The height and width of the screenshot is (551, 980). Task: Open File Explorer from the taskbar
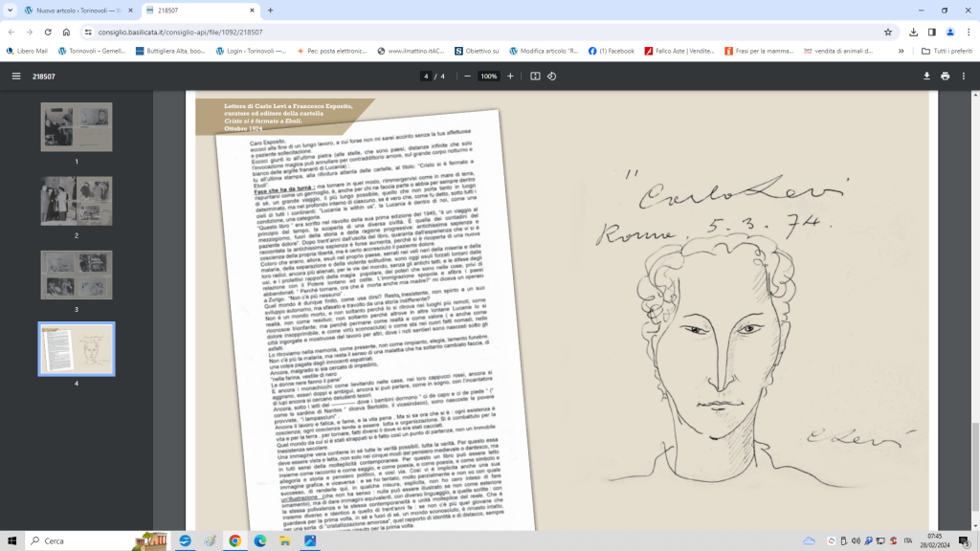(285, 540)
